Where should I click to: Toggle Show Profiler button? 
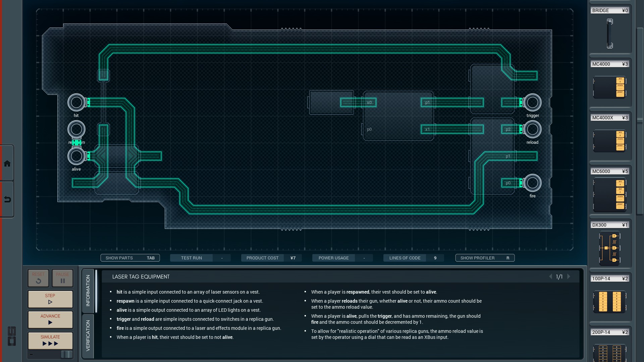point(485,258)
